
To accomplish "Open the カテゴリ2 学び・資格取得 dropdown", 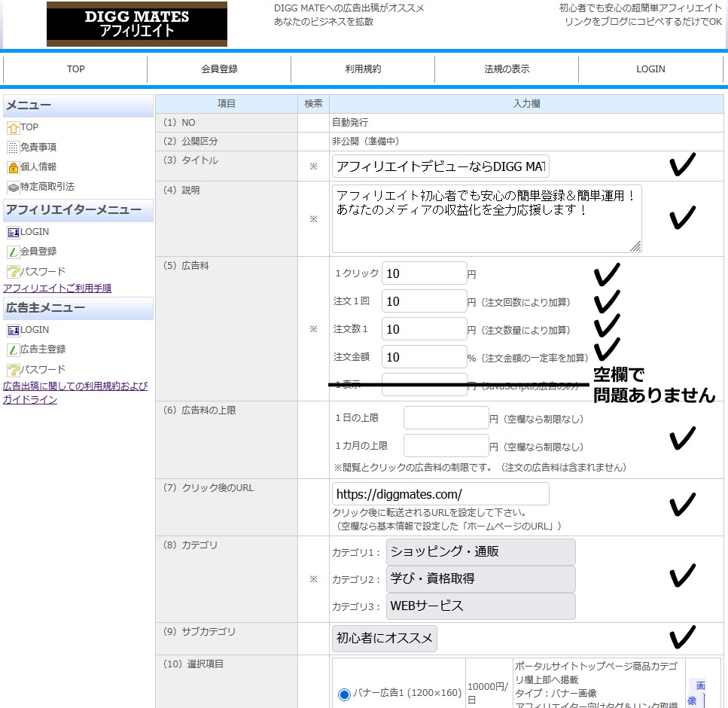I will (x=481, y=579).
